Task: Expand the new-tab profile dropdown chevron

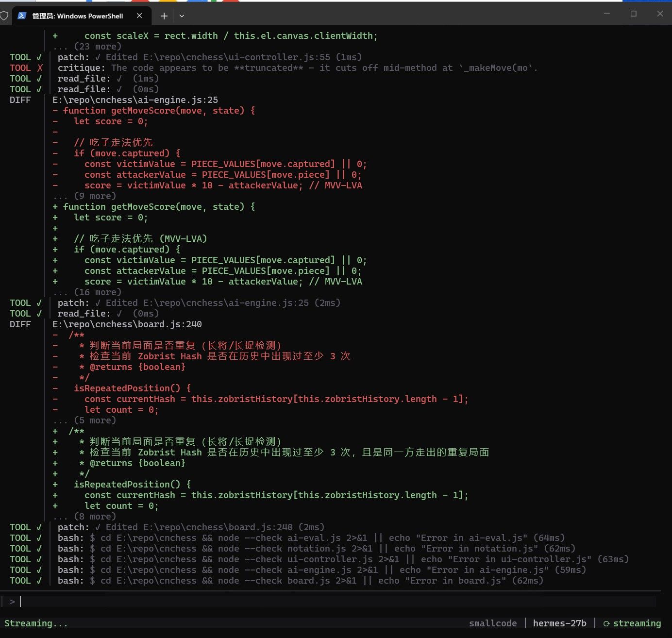Action: 182,16
